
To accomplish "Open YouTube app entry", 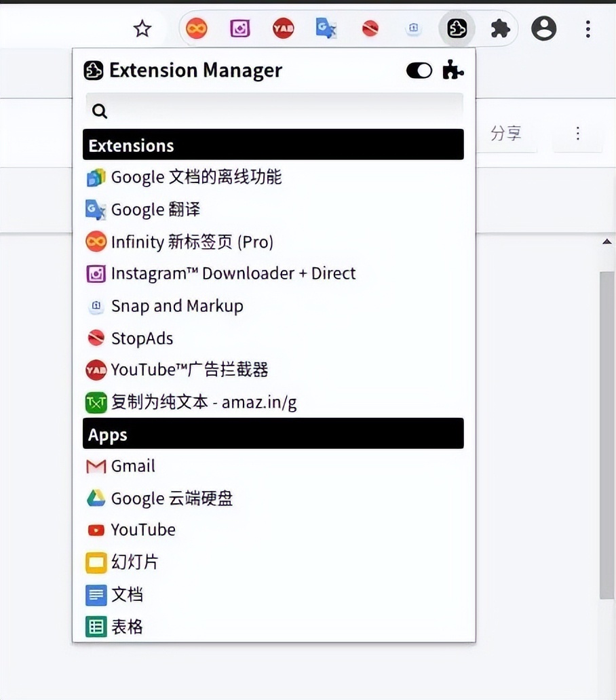I will click(x=143, y=530).
